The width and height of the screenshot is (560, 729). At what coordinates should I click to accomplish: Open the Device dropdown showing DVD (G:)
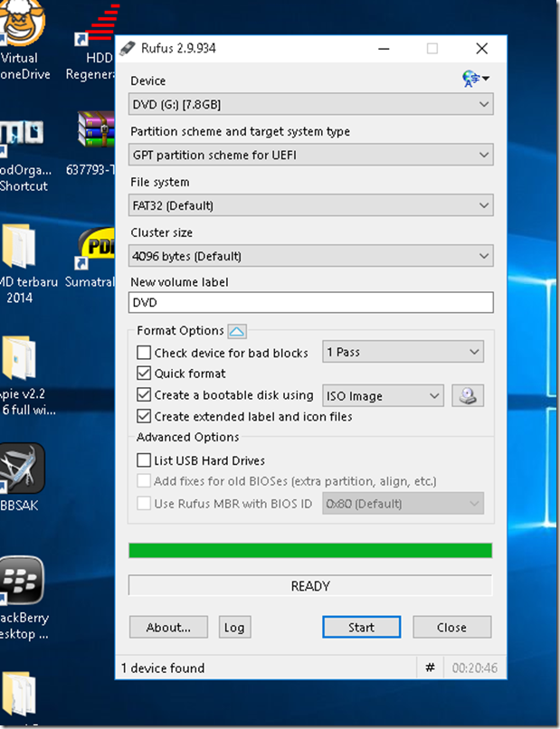pyautogui.click(x=310, y=104)
